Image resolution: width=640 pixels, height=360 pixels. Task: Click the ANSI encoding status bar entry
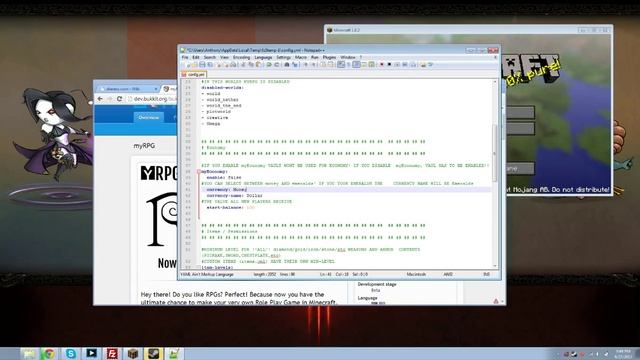tap(448, 274)
